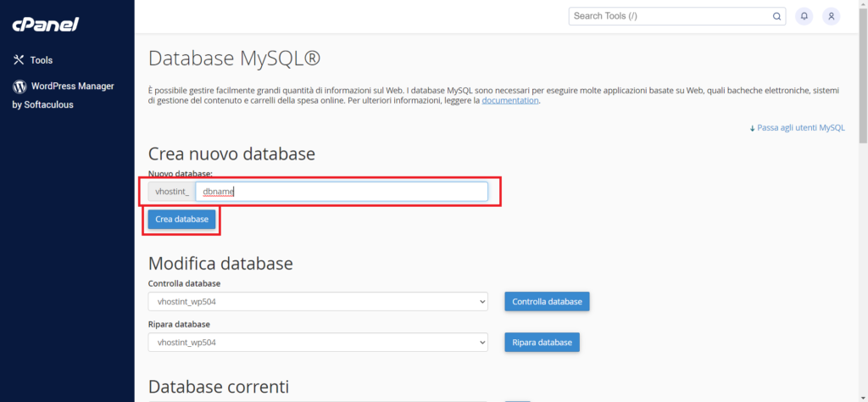Click the Tools wrench icon
The height and width of the screenshot is (402, 868).
(19, 60)
